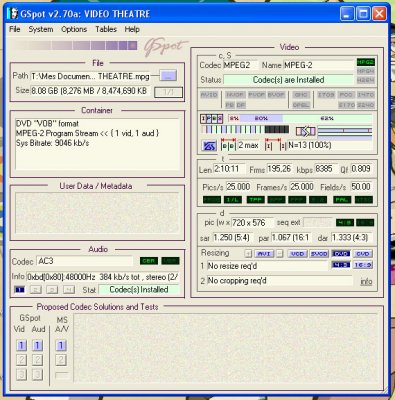Viewport: 395px width, 400px height.
Task: Click the CBR audio indicator
Action: 149,261
